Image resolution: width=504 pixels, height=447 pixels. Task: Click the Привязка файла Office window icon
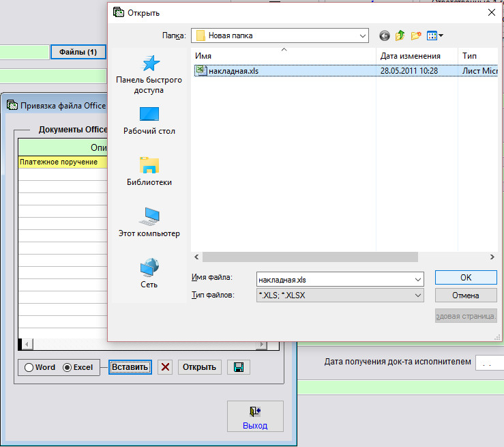click(12, 105)
